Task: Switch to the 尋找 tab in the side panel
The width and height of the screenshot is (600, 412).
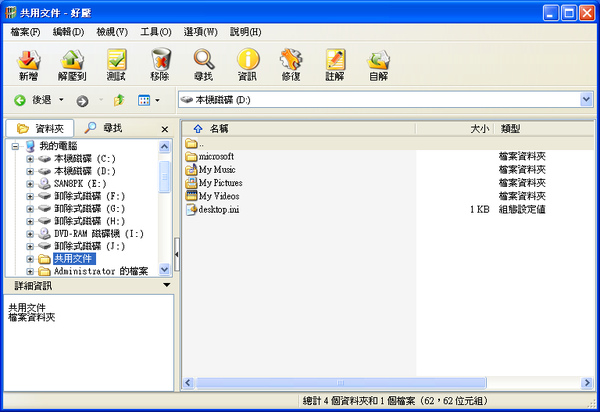Action: click(104, 128)
